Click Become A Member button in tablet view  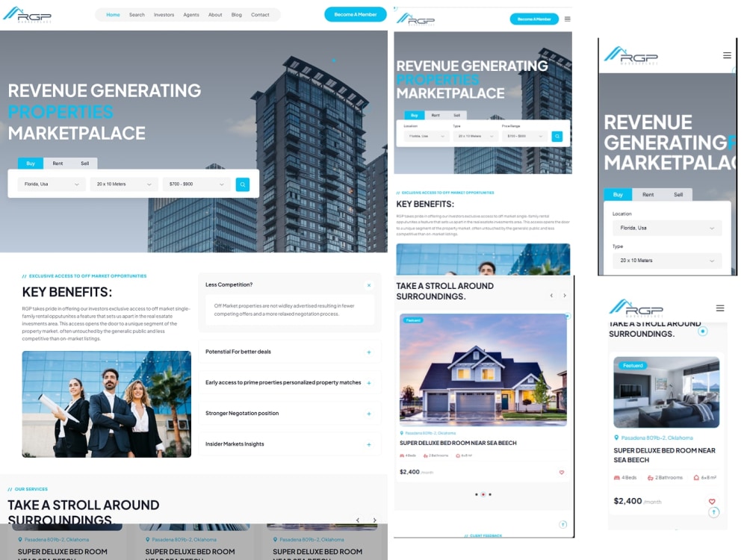pos(534,19)
